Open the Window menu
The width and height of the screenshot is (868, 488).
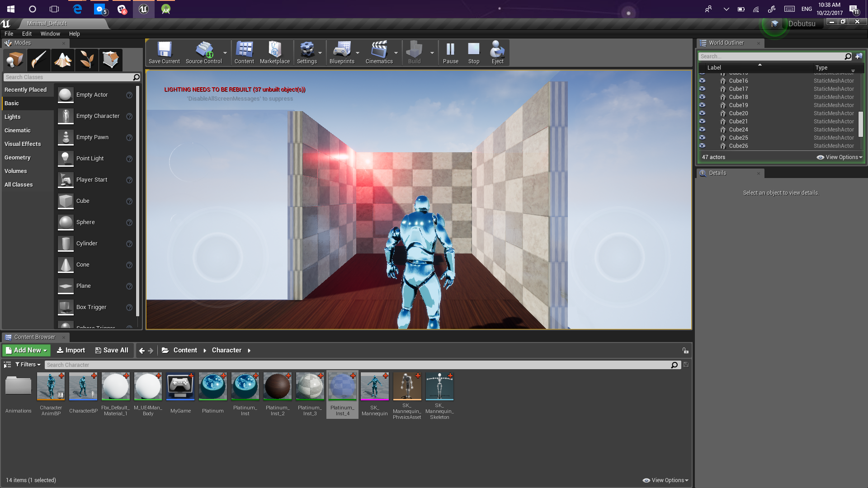pos(50,33)
